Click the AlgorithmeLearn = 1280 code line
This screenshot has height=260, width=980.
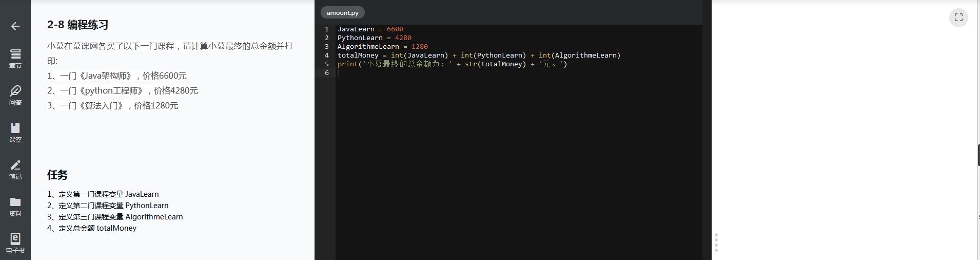[382, 47]
